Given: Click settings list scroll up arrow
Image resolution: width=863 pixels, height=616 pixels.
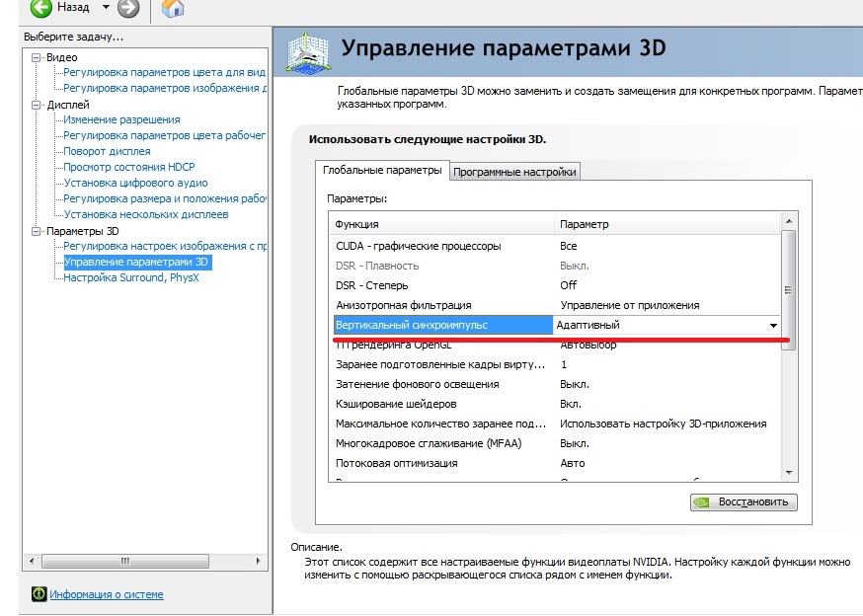Looking at the screenshot, I should [x=789, y=221].
